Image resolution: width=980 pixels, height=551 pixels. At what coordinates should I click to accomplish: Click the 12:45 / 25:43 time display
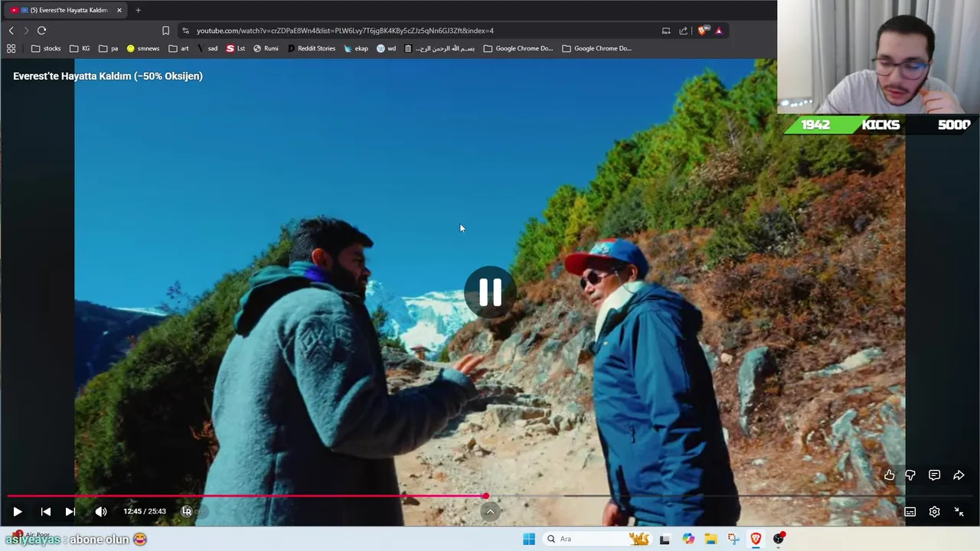click(145, 511)
